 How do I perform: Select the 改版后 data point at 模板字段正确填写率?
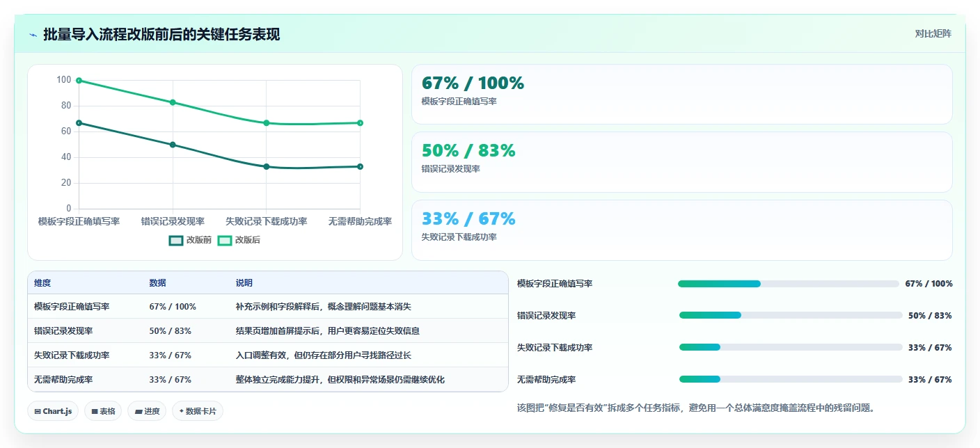tap(79, 80)
